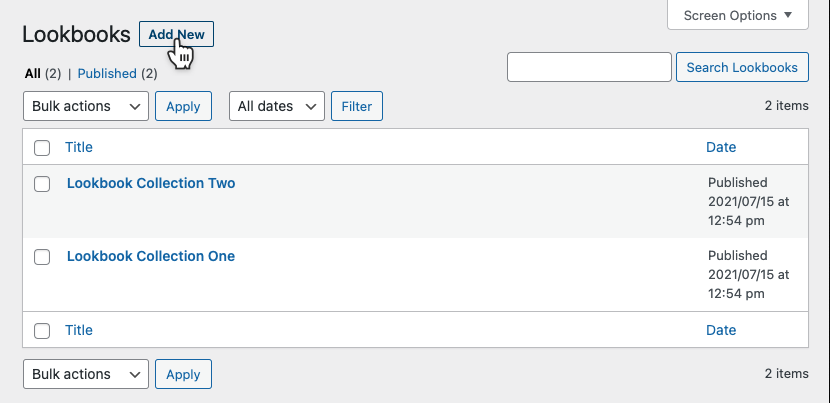Toggle the header select-all checkbox

click(42, 148)
